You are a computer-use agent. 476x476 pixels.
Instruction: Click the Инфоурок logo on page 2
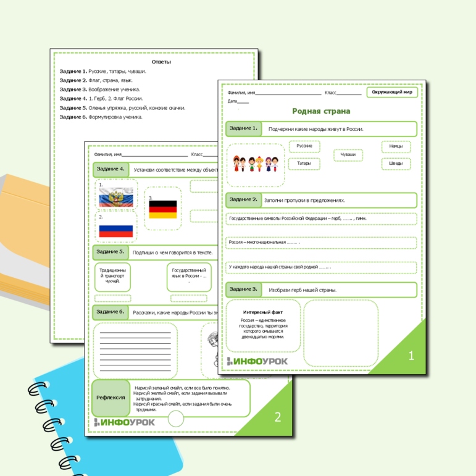click(x=125, y=422)
